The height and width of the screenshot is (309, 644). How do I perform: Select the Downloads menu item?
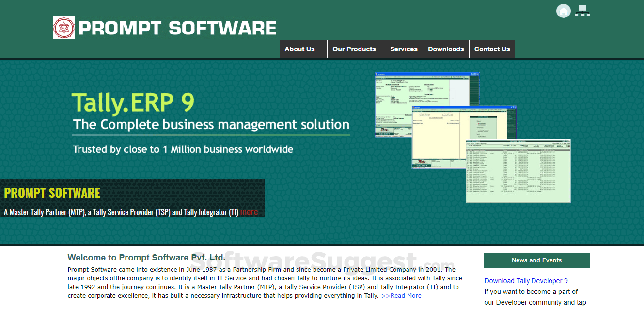pos(446,49)
